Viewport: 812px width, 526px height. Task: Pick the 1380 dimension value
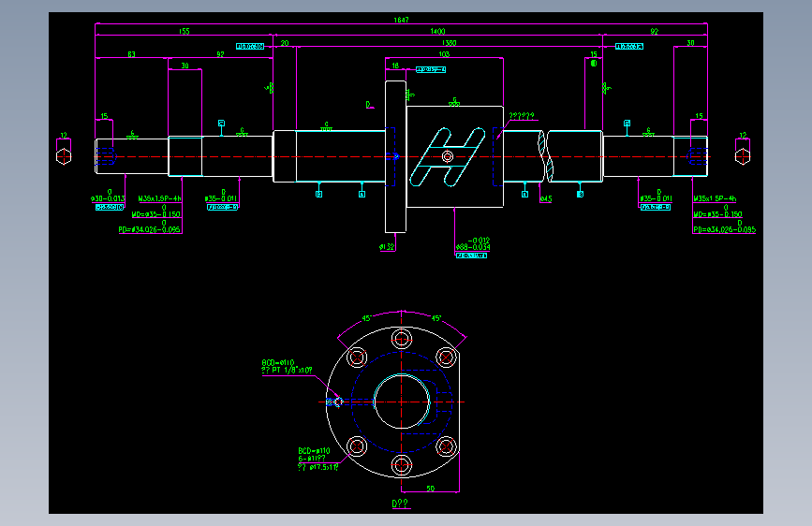tap(449, 43)
